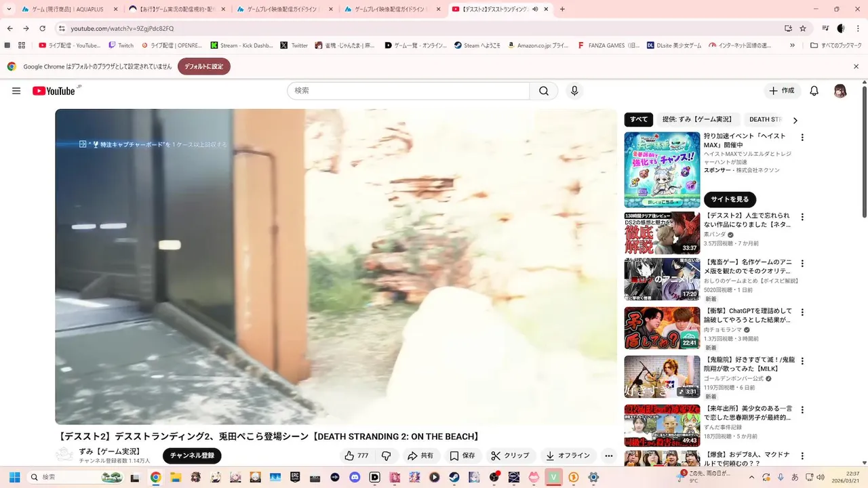Click YouTube 検索 search field
868x488 pixels.
(x=408, y=91)
